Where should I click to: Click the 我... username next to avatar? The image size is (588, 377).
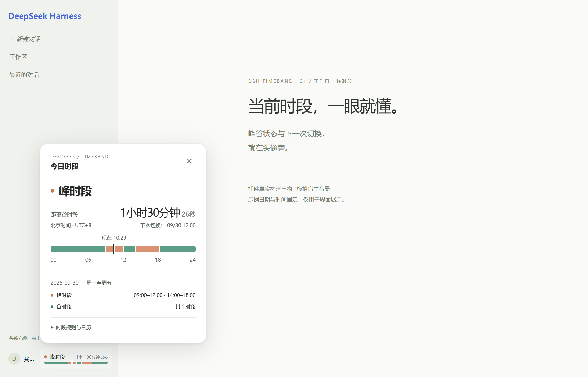coord(29,359)
